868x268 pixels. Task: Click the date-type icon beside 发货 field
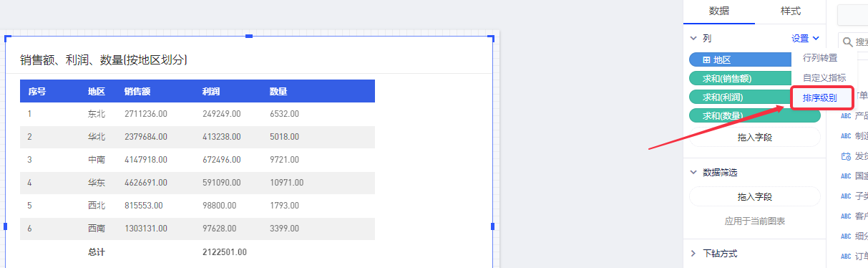point(846,155)
